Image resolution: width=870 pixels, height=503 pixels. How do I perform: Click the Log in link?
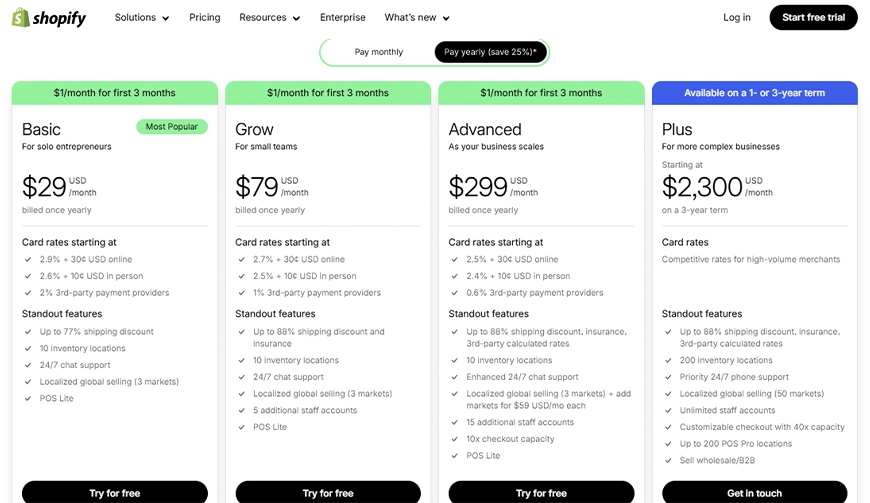(x=736, y=18)
